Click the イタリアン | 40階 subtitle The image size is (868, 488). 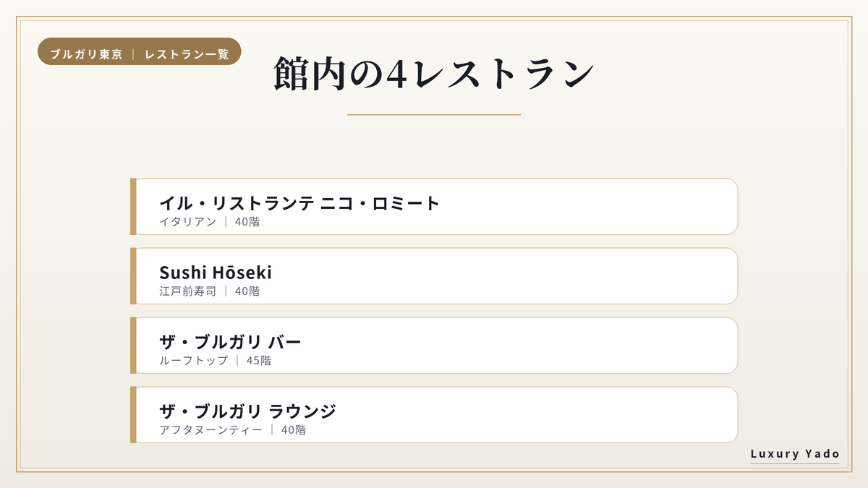pos(210,222)
